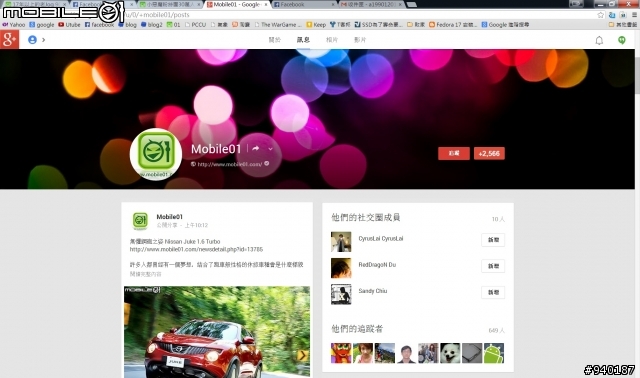Open the white fluffy dog follower avatar

tap(450, 353)
